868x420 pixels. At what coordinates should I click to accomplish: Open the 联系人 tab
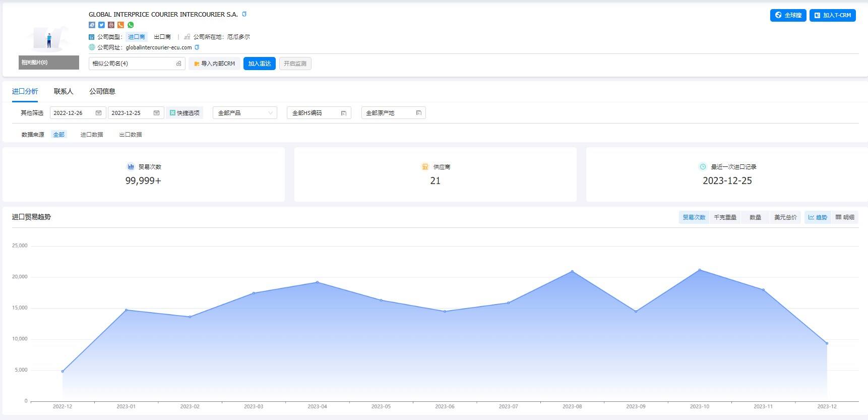[64, 91]
